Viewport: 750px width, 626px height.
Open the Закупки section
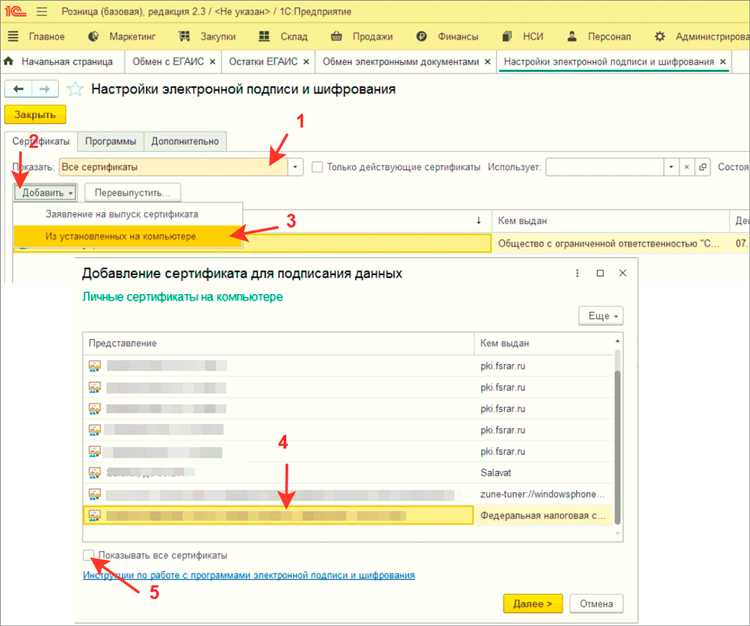(x=207, y=36)
